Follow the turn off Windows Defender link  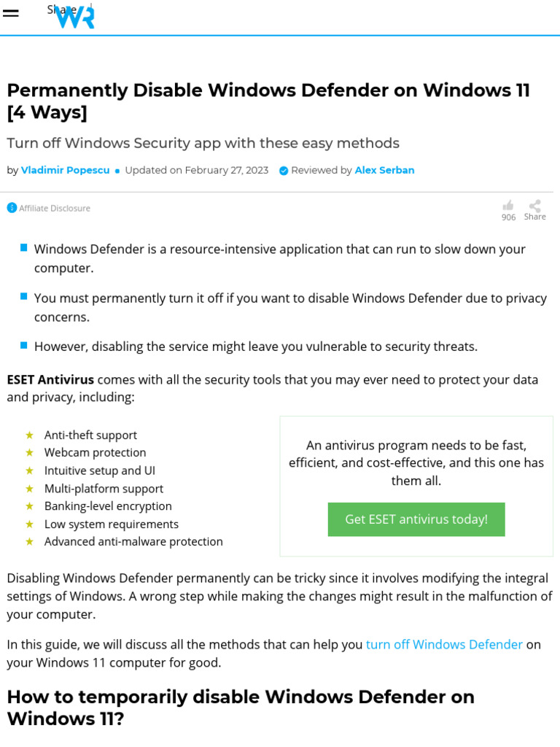coord(444,645)
